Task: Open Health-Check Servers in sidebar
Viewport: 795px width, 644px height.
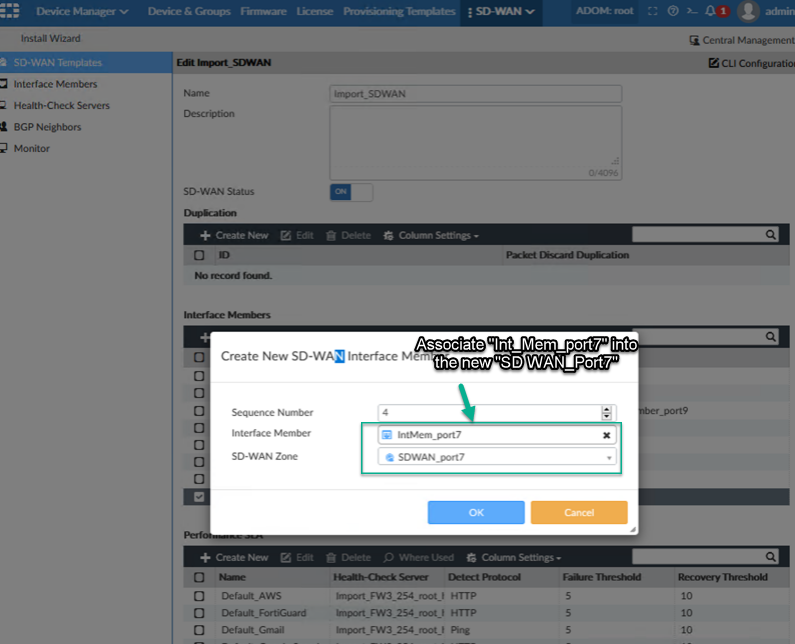Action: click(61, 105)
